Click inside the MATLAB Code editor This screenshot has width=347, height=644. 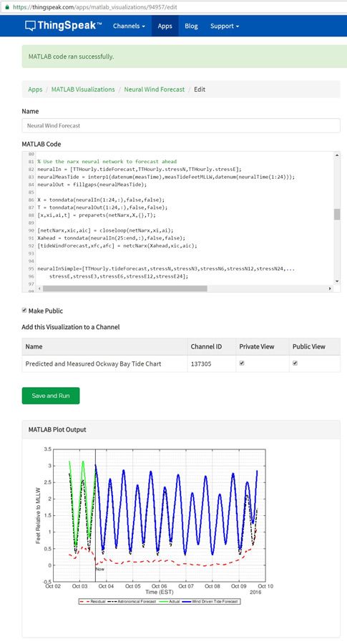coord(178,218)
